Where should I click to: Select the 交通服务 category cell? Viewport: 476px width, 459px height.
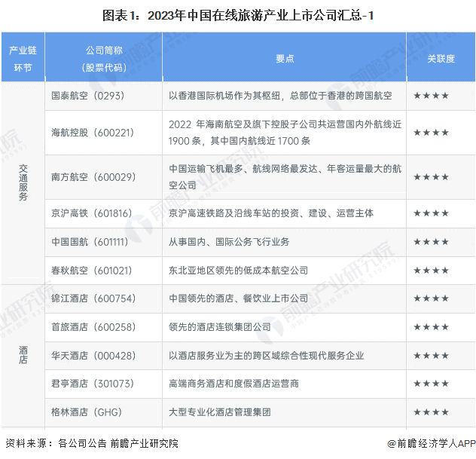tap(23, 182)
